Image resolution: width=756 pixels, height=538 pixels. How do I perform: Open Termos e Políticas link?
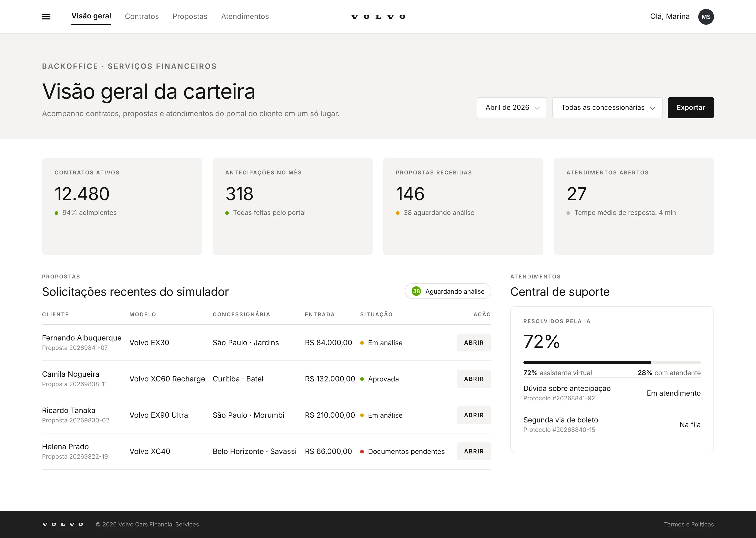click(x=689, y=524)
